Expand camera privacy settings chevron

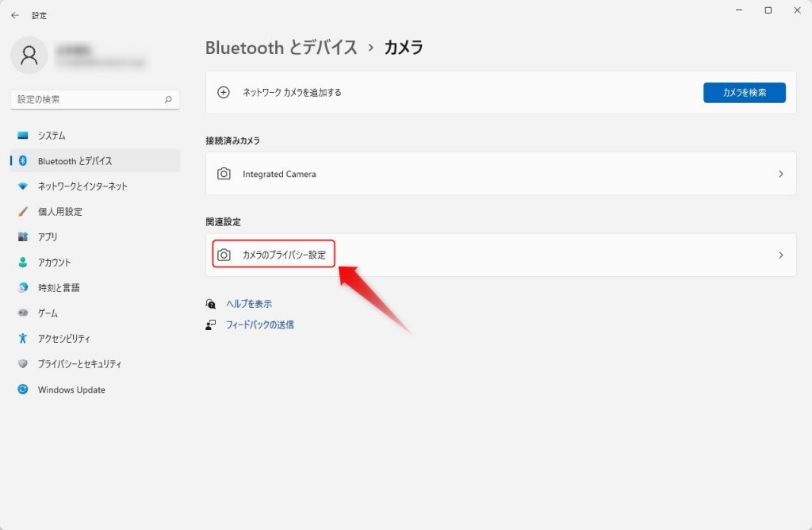[x=781, y=255]
